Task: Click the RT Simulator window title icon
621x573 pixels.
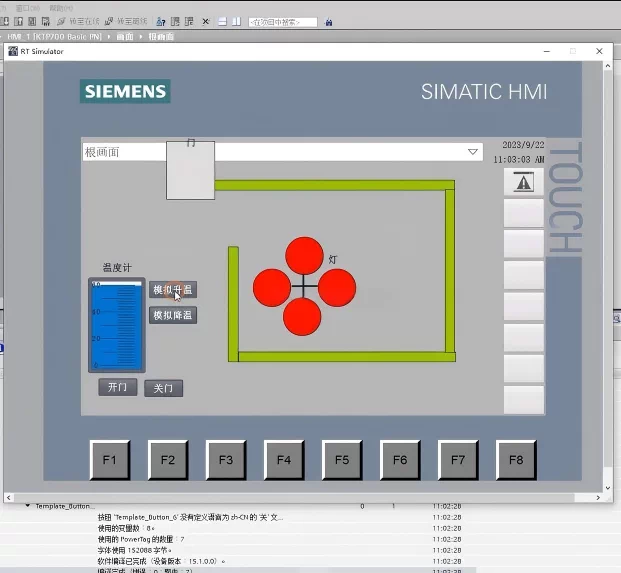Action: (x=13, y=51)
